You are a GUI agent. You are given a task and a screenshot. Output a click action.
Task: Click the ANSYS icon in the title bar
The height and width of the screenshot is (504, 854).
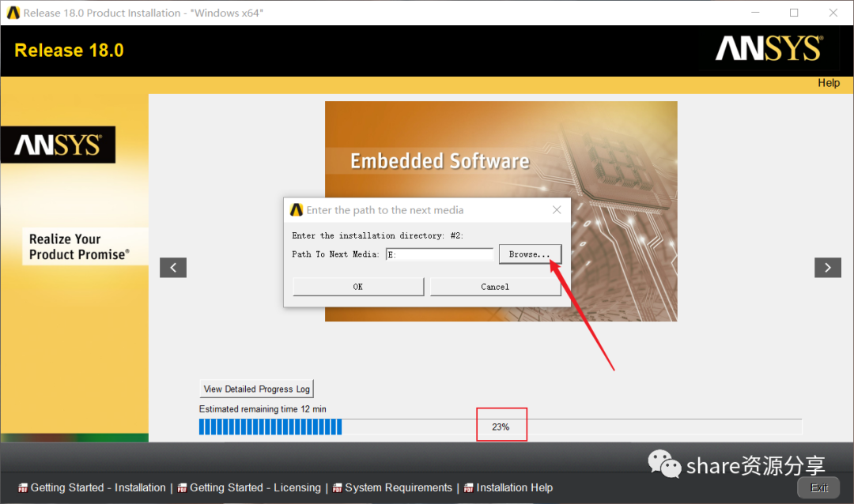pyautogui.click(x=13, y=13)
